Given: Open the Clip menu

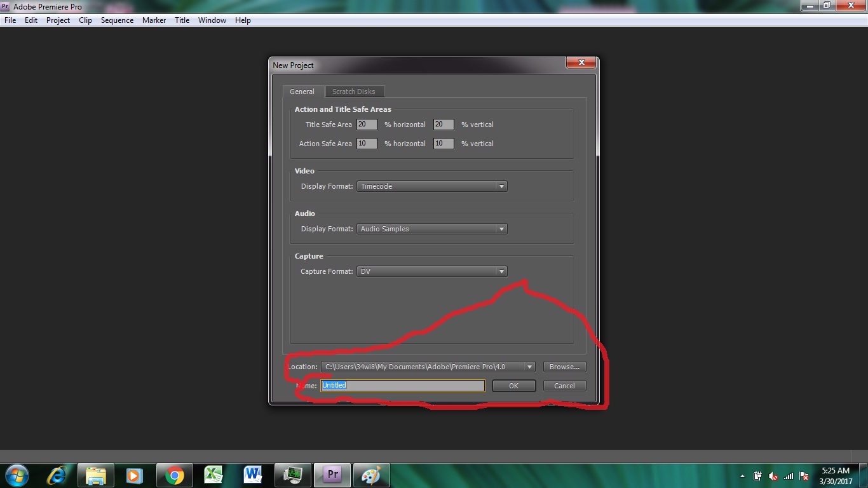Looking at the screenshot, I should point(85,20).
